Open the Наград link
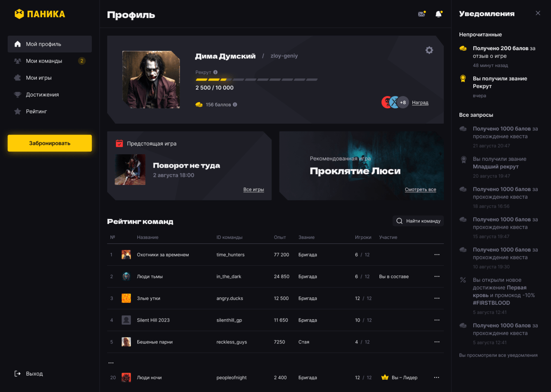 coord(420,102)
